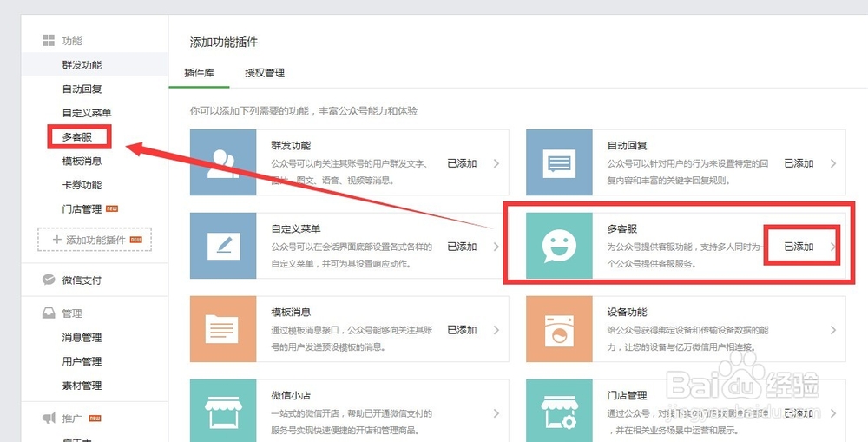Click the 自定义菜单 card title
This screenshot has width=868, height=442.
click(296, 228)
